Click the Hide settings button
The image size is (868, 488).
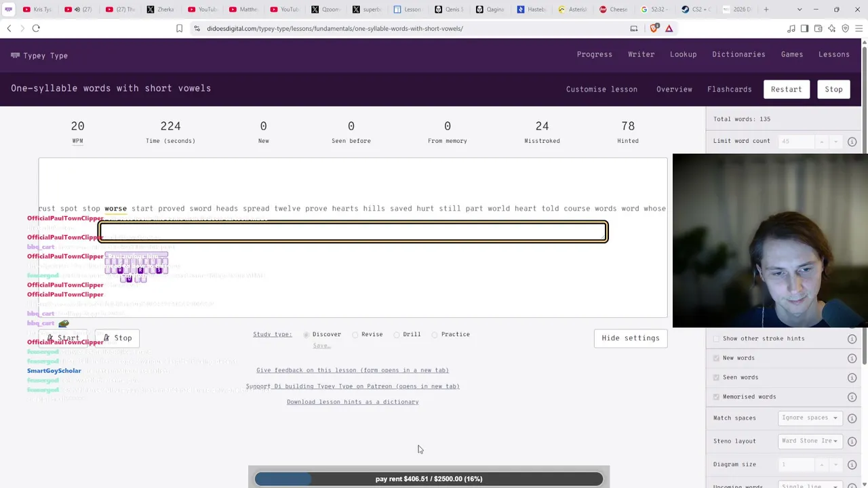tap(631, 338)
